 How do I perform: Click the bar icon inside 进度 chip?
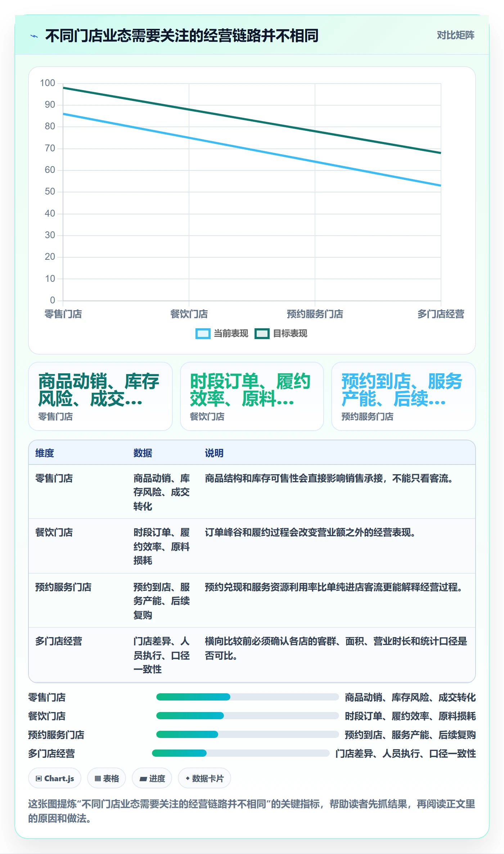(x=143, y=779)
